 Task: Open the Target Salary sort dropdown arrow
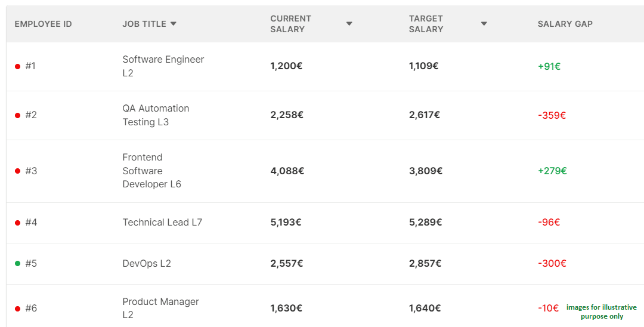pos(484,24)
